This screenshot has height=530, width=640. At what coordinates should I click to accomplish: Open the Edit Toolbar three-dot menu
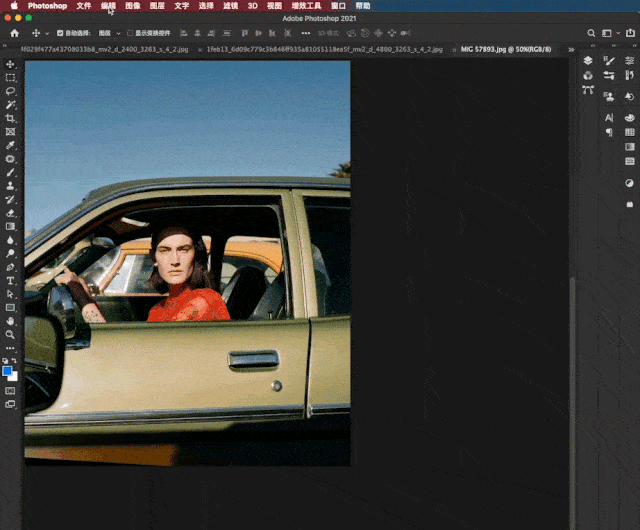[x=10, y=348]
